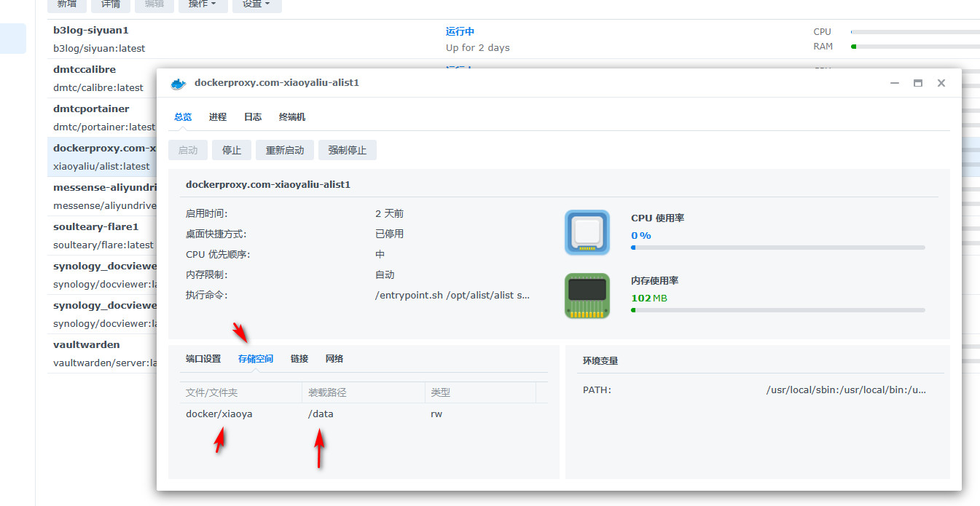Viewport: 980px width, 506px height.
Task: Select the rw type cell
Action: tap(436, 414)
